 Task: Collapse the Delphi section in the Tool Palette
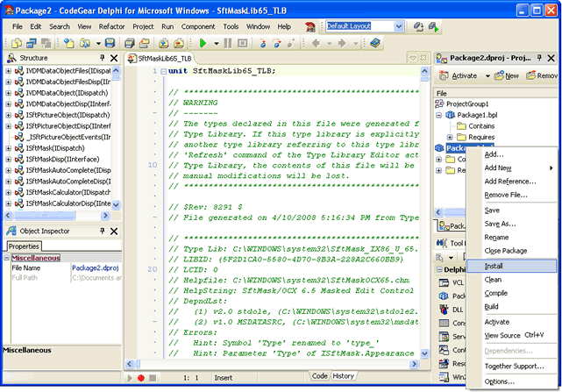(439, 269)
